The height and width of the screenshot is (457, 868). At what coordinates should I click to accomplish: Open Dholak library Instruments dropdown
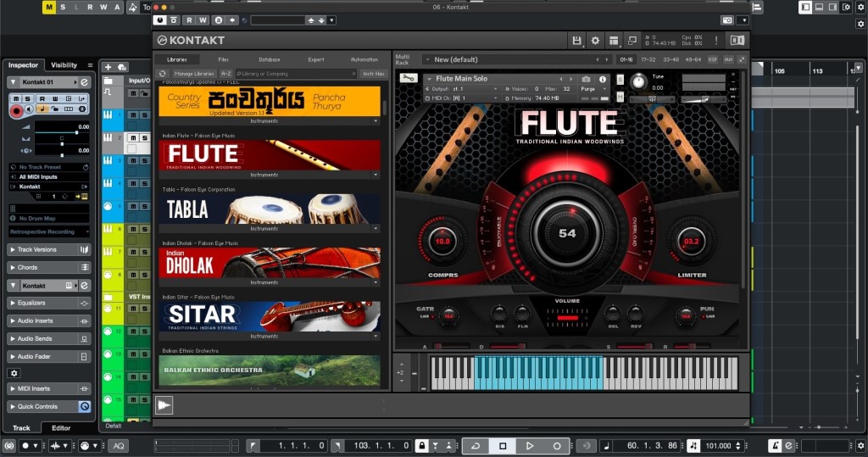[x=376, y=282]
